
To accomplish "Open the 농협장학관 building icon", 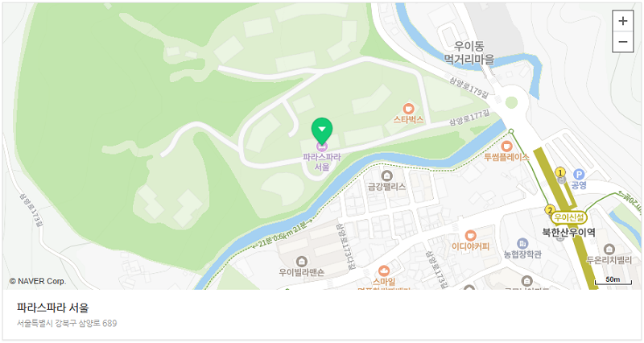I will point(522,243).
